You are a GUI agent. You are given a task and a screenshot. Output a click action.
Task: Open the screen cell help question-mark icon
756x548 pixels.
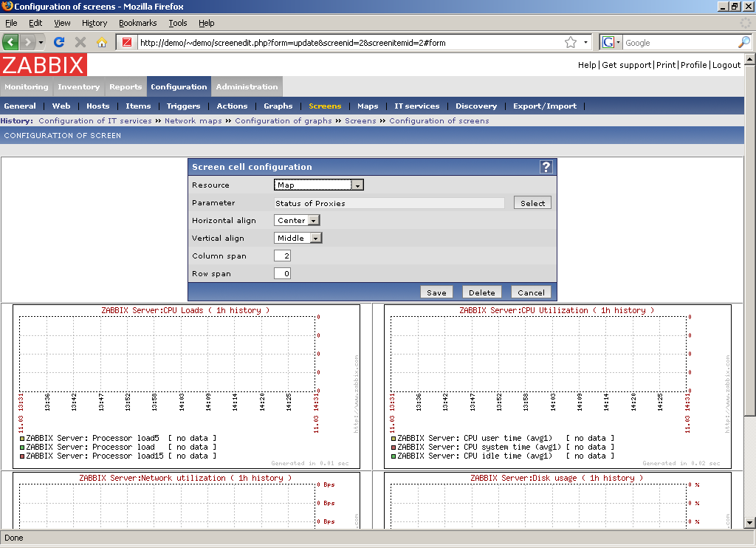click(x=546, y=167)
